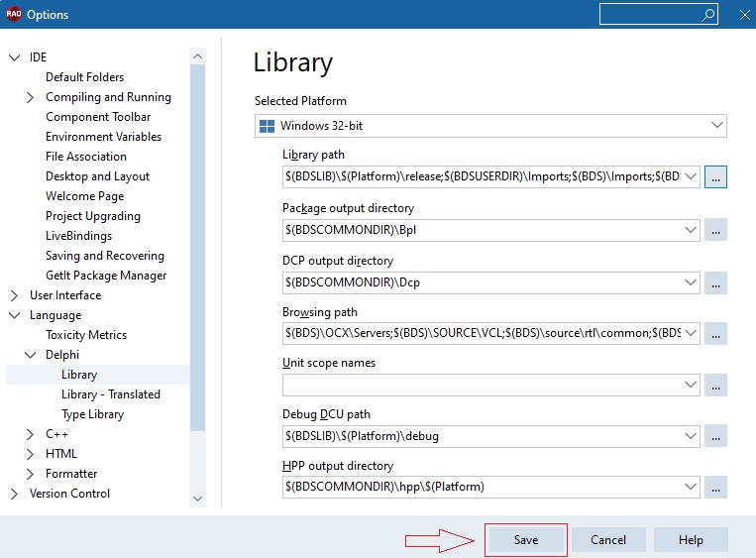Select Desktop and Layout page
This screenshot has height=558, width=756.
pos(97,176)
